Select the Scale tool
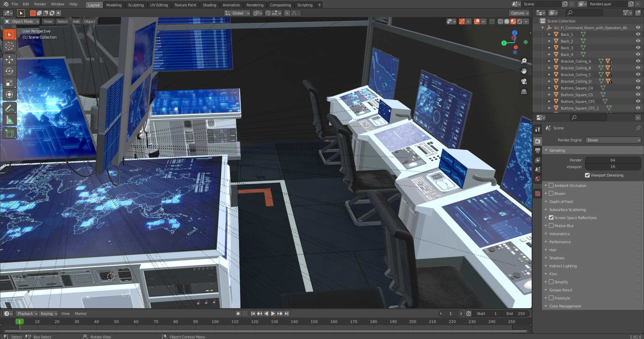The image size is (644, 339). 9,83
